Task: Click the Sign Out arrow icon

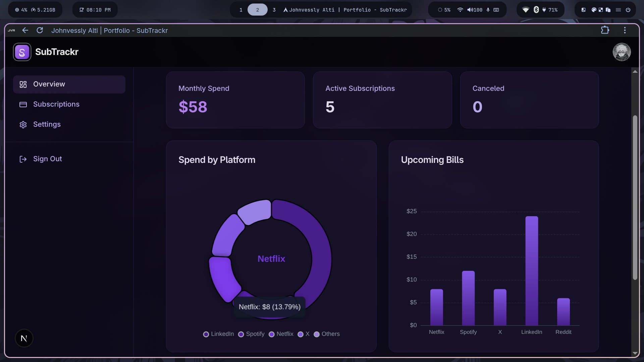Action: pyautogui.click(x=23, y=159)
